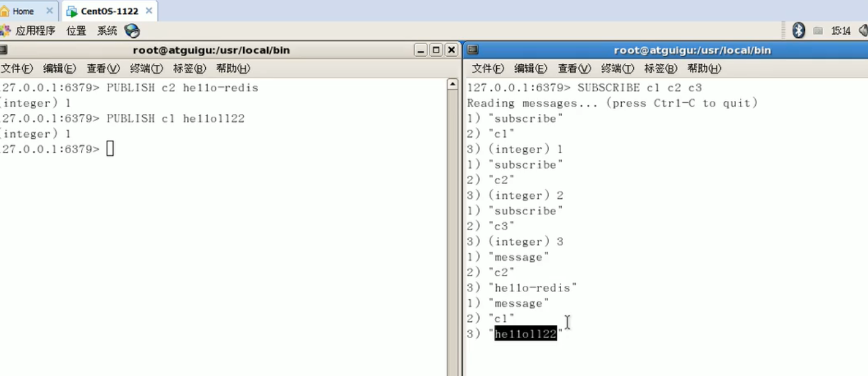The height and width of the screenshot is (376, 868).
Task: Click the '(integer) 3' output line
Action: [x=515, y=242]
